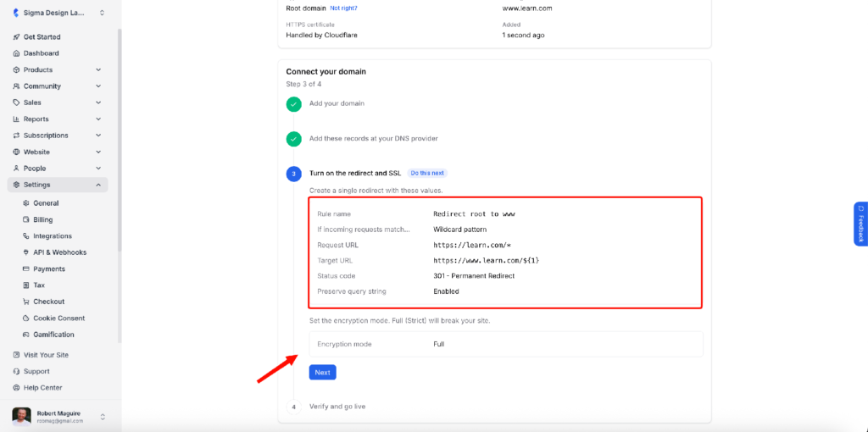Click the API & Webhooks plug icon
This screenshot has height=432, width=868.
(25, 252)
